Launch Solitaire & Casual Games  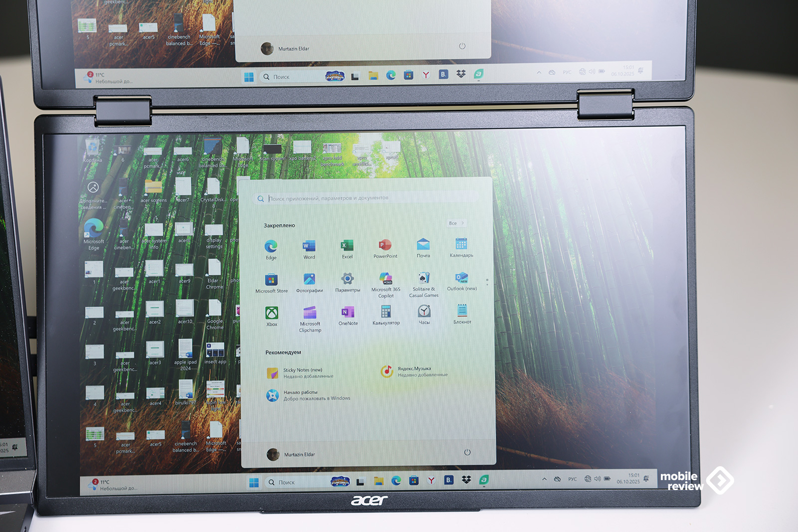point(423,281)
